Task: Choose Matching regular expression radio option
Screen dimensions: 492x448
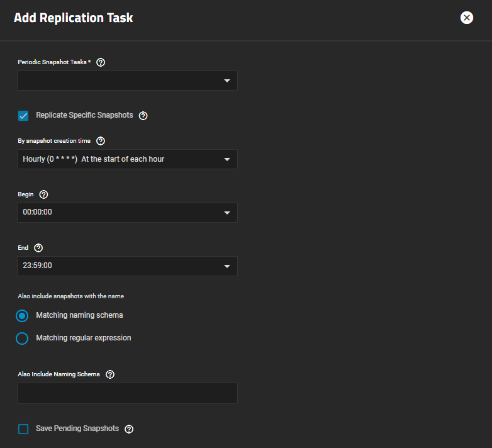Action: click(x=23, y=339)
